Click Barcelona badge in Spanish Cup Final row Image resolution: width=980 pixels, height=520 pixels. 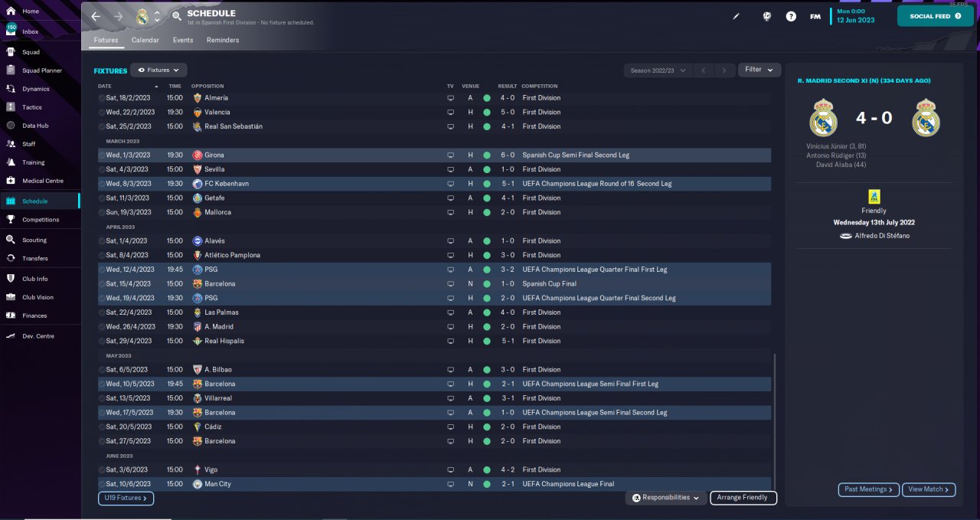[x=198, y=283]
